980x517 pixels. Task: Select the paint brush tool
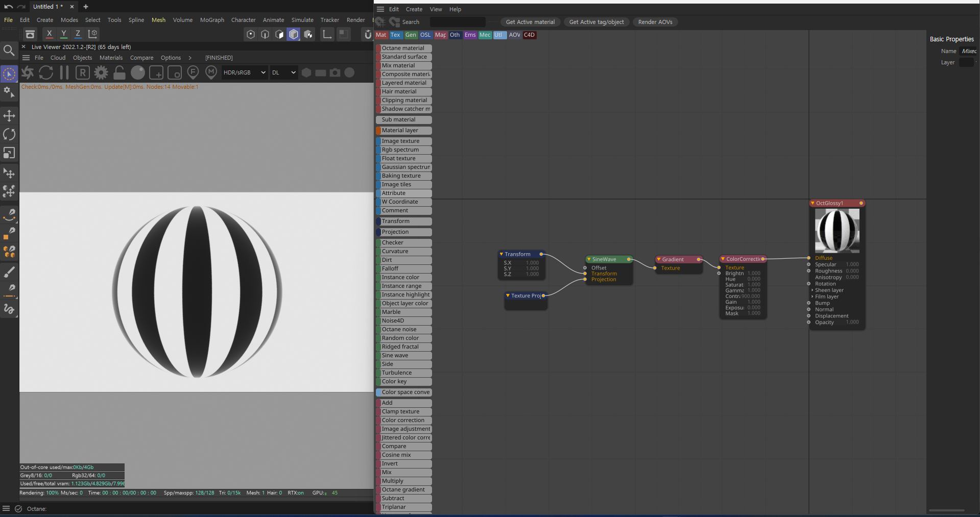coord(9,272)
